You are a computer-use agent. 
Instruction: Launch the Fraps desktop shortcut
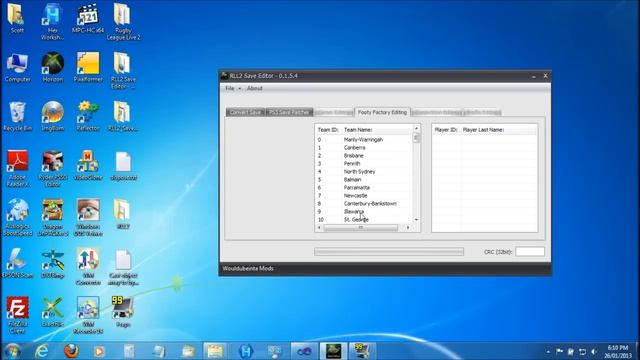click(x=123, y=312)
